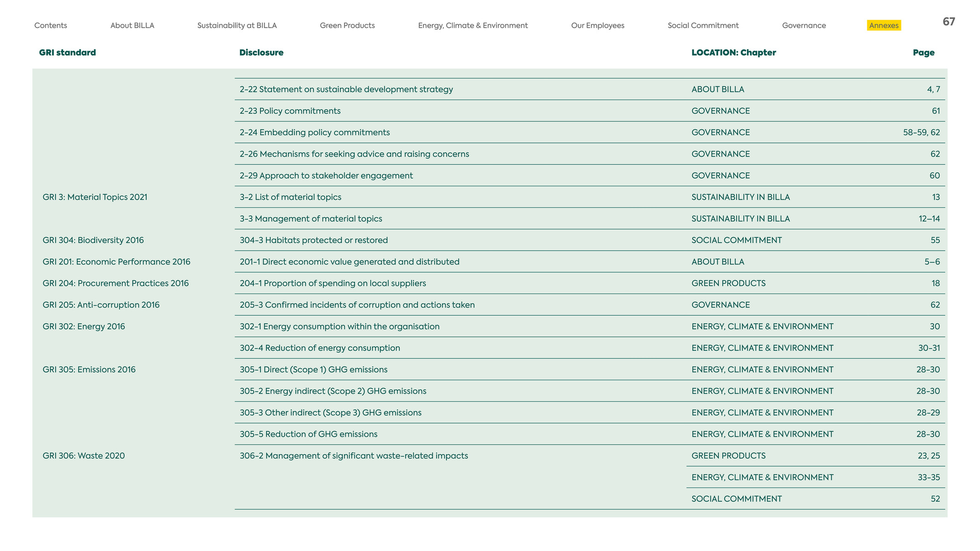Click page reference 5–6
Viewport: 980px width, 551px height.
pyautogui.click(x=932, y=262)
